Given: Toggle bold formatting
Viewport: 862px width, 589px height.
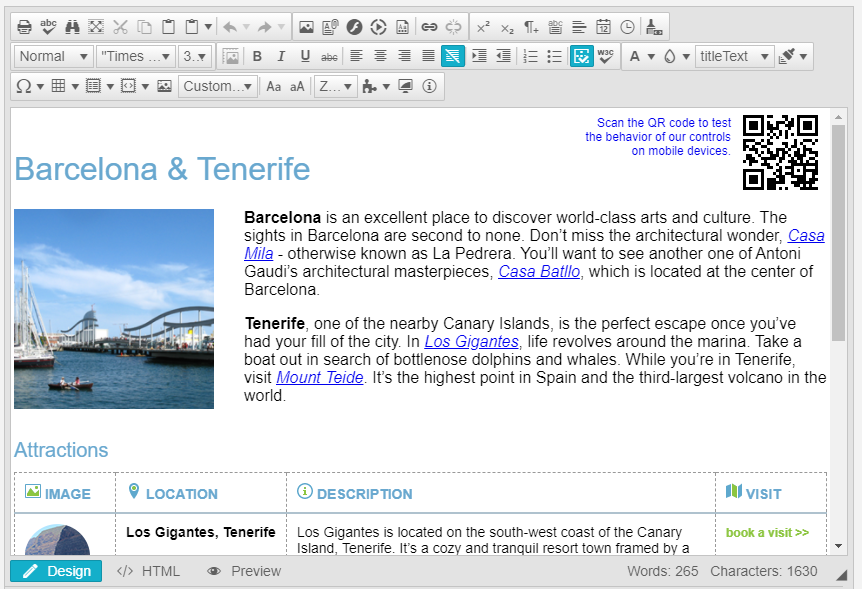Looking at the screenshot, I should point(257,56).
